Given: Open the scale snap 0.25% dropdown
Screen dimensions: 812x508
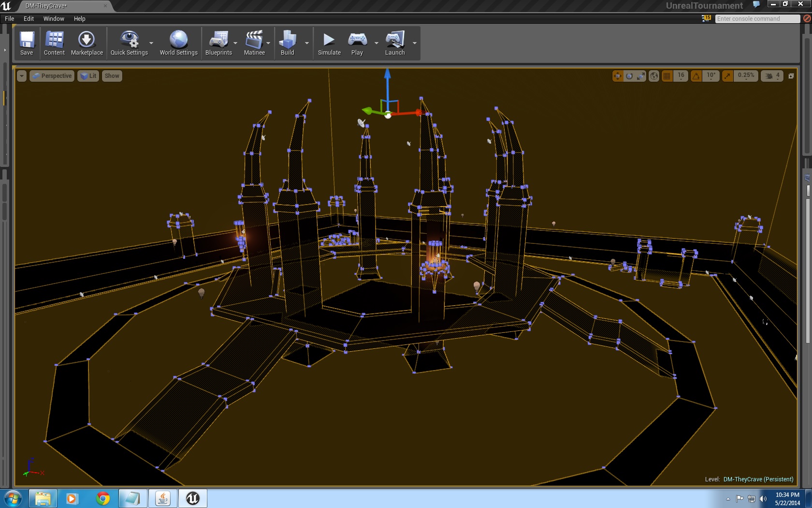Looking at the screenshot, I should 746,76.
